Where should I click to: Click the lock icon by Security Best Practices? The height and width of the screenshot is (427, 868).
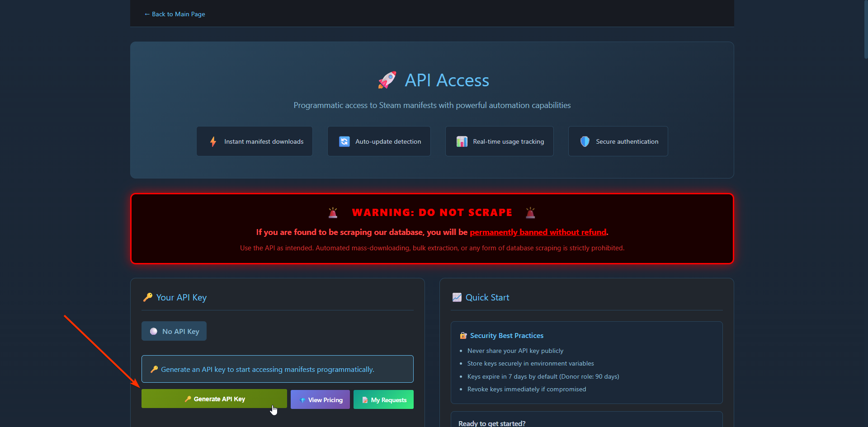point(463,336)
